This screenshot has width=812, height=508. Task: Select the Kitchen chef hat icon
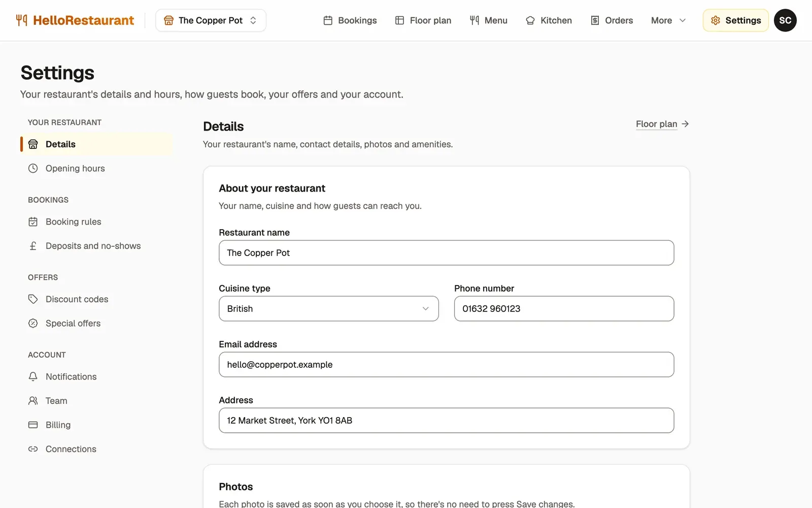[x=530, y=20]
